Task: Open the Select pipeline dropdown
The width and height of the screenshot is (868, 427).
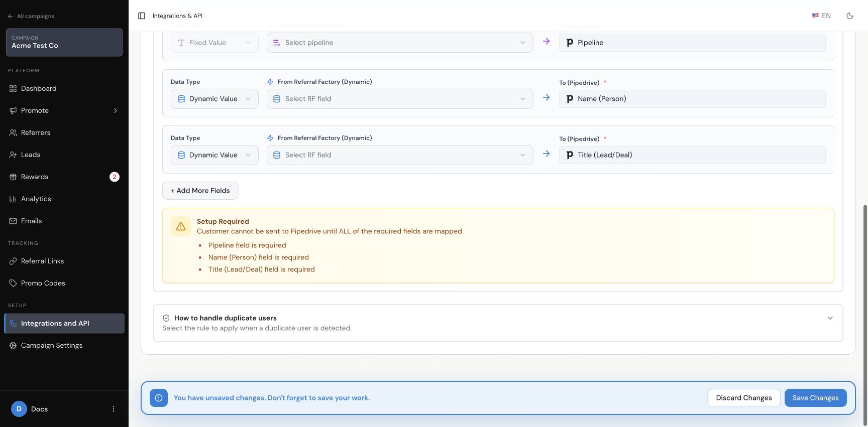Action: [x=400, y=43]
